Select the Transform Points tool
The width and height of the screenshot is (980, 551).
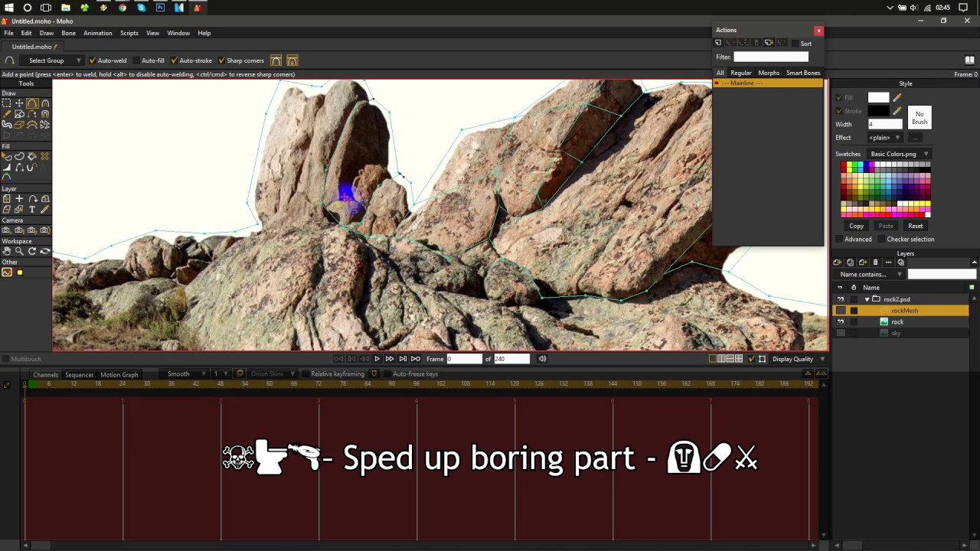click(x=19, y=103)
